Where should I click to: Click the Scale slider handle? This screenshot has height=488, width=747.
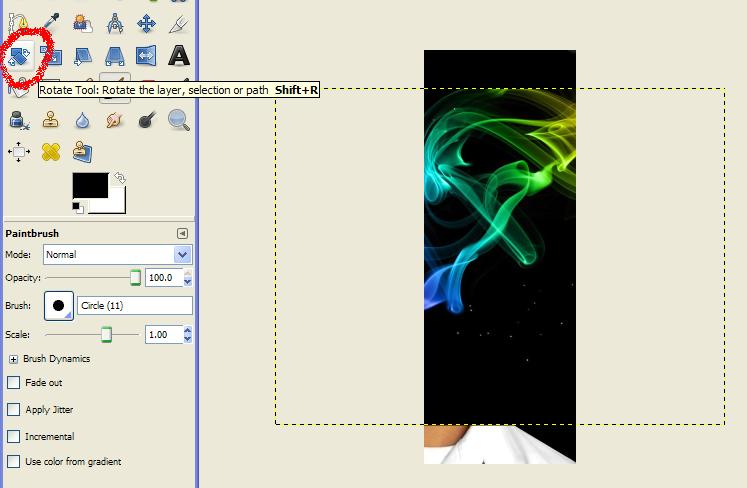click(x=106, y=334)
